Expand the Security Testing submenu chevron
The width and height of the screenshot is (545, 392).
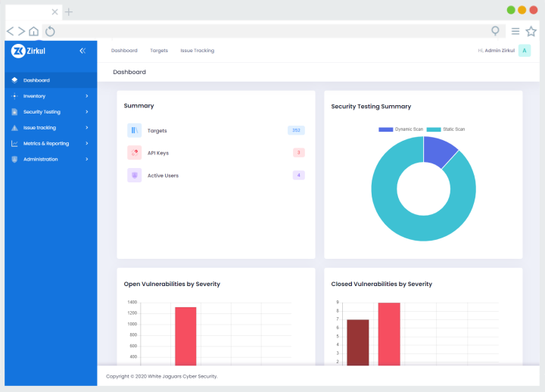87,112
